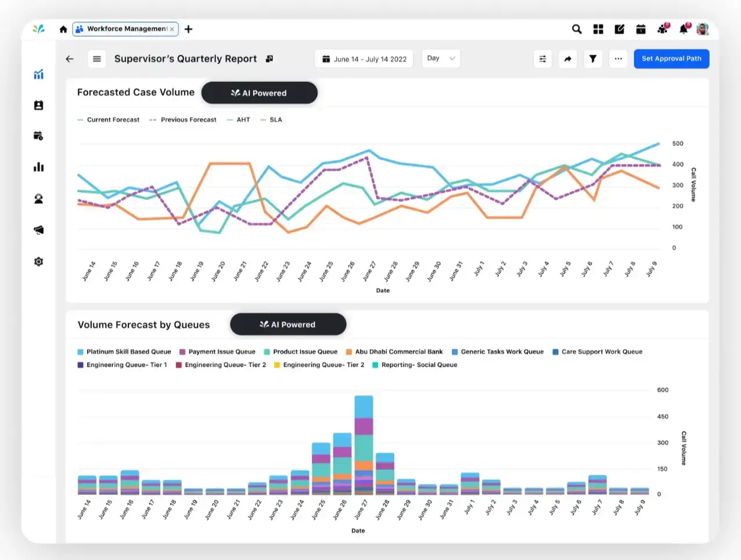Share the report with the arrow icon

[568, 59]
